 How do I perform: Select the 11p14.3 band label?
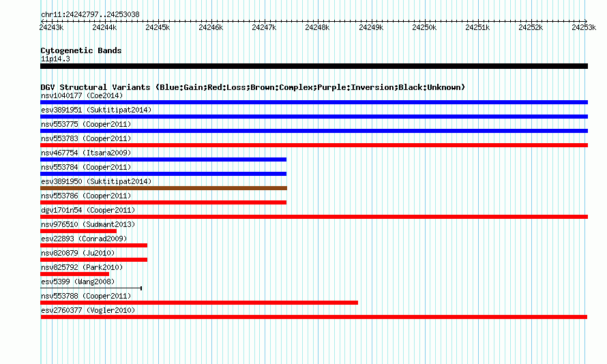(55, 59)
